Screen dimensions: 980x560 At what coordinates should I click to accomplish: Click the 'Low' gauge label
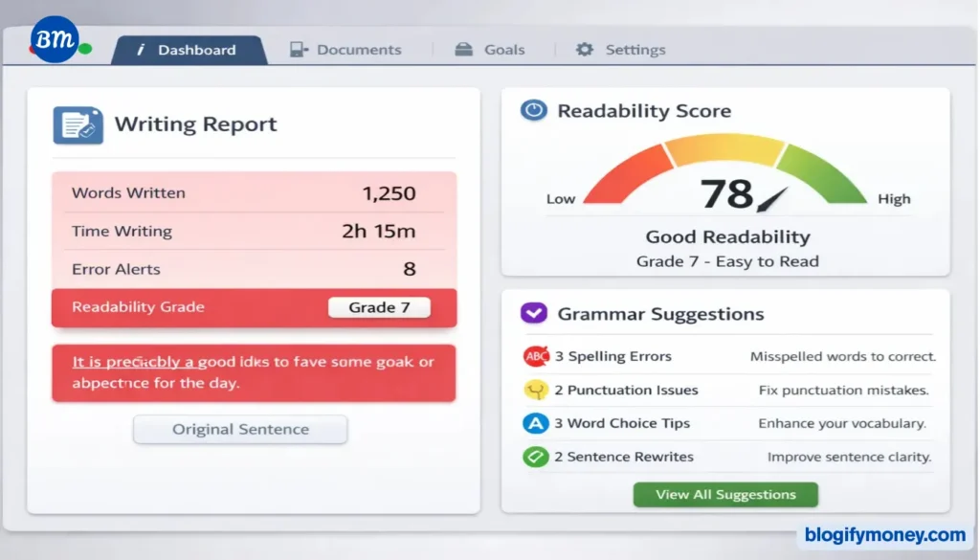coord(561,199)
